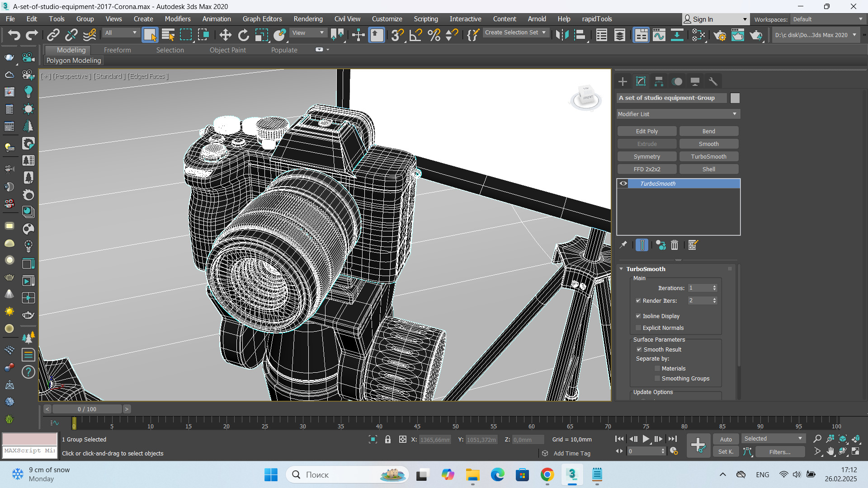The image size is (868, 488).
Task: Toggle the 3D Snaps icon
Action: click(x=397, y=35)
